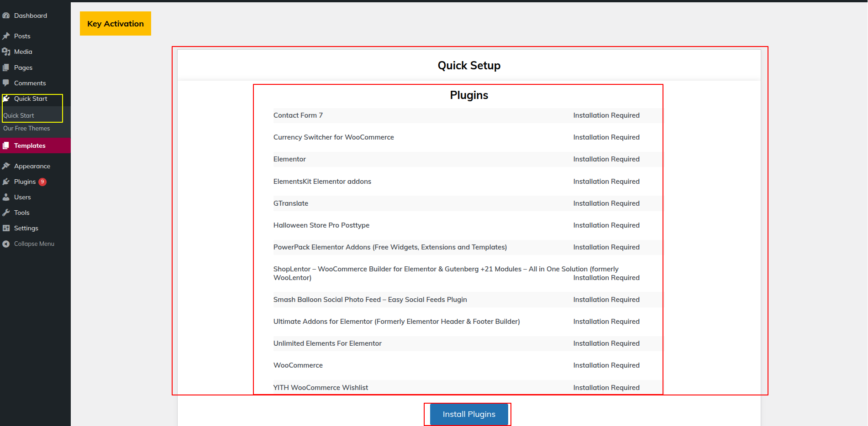
Task: Click the Plugins section heading
Action: [469, 95]
